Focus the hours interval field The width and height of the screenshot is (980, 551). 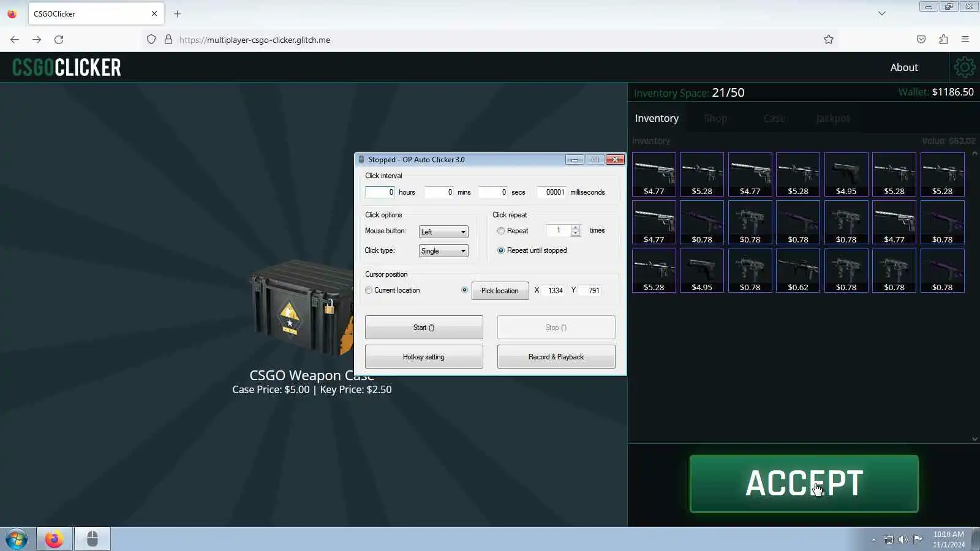coord(380,192)
